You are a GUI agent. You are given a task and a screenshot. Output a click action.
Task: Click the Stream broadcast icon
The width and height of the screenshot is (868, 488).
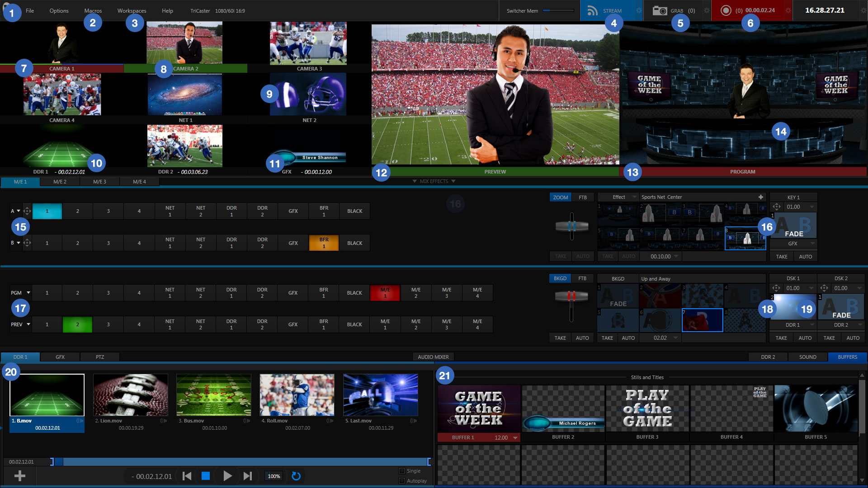pos(592,11)
